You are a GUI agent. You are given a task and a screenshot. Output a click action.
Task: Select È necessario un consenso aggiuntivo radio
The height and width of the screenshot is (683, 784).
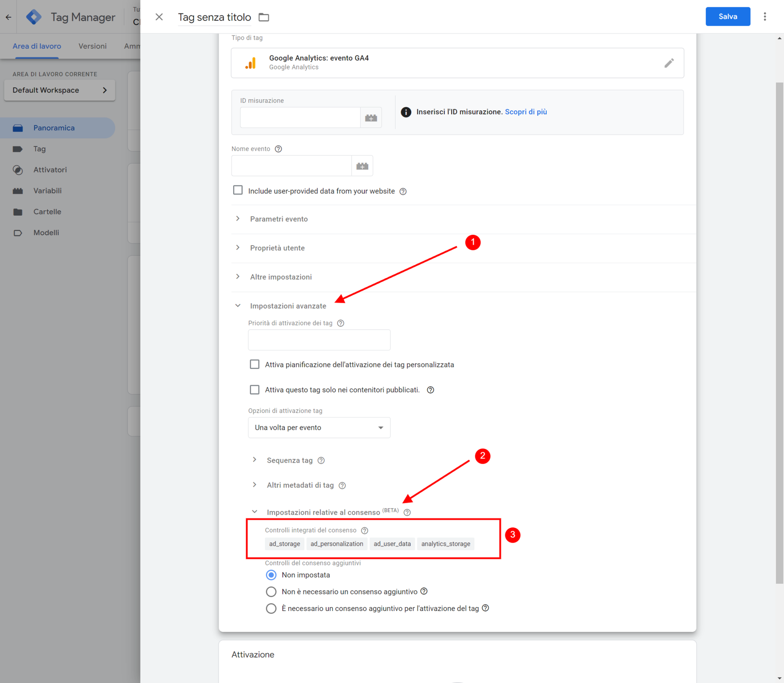point(271,608)
